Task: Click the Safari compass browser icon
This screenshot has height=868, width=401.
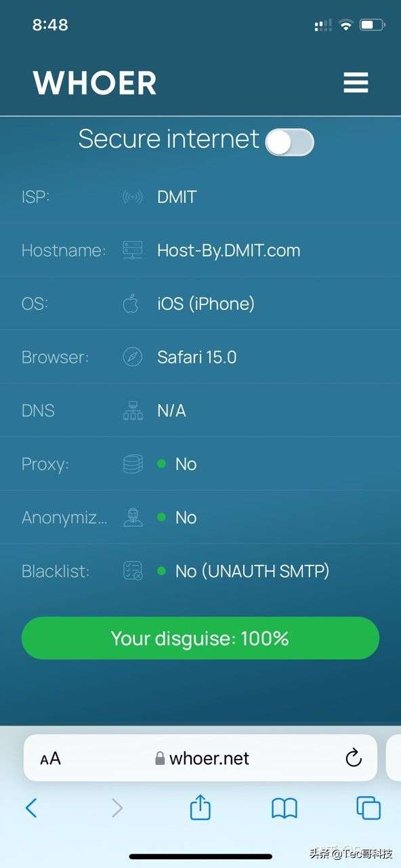Action: pos(133,357)
